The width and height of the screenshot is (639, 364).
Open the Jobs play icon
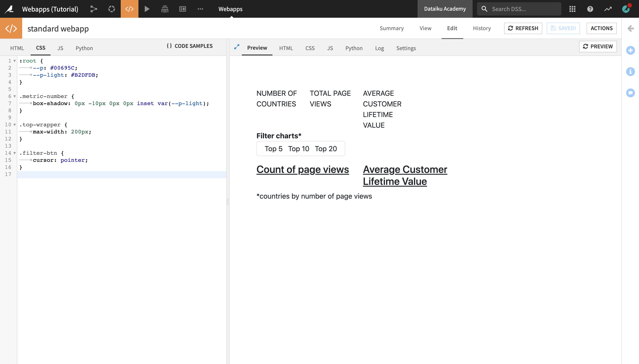[x=147, y=9]
